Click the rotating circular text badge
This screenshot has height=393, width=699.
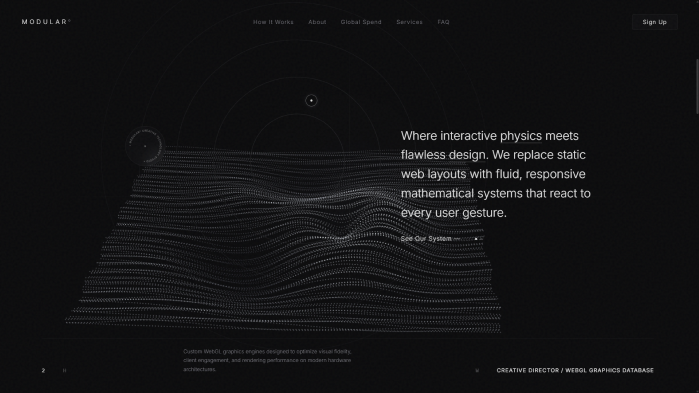click(145, 146)
